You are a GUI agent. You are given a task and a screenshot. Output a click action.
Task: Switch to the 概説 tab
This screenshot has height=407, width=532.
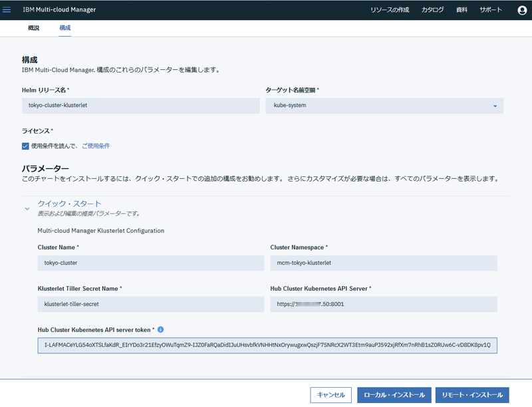coord(34,28)
